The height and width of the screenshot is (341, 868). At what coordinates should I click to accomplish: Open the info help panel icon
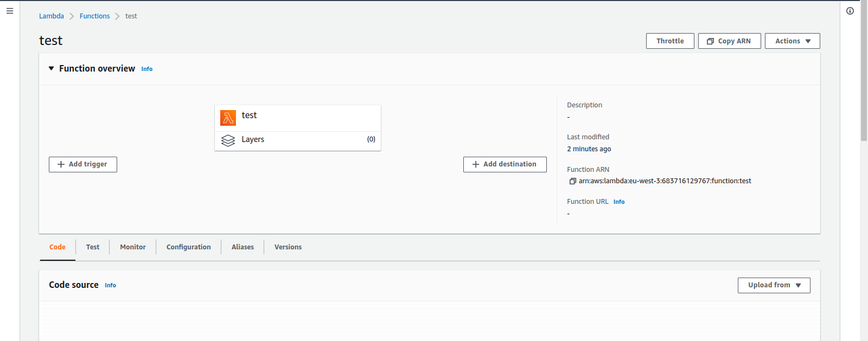pyautogui.click(x=850, y=11)
